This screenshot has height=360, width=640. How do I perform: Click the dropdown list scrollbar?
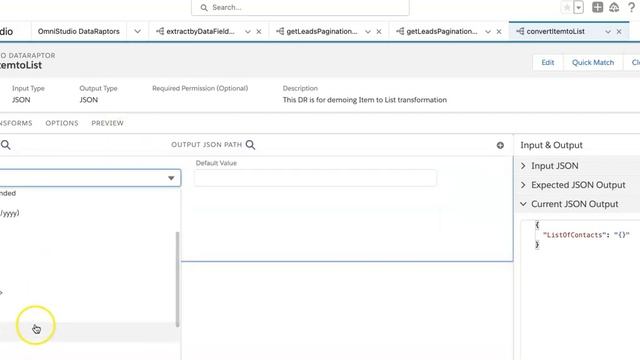pyautogui.click(x=177, y=279)
